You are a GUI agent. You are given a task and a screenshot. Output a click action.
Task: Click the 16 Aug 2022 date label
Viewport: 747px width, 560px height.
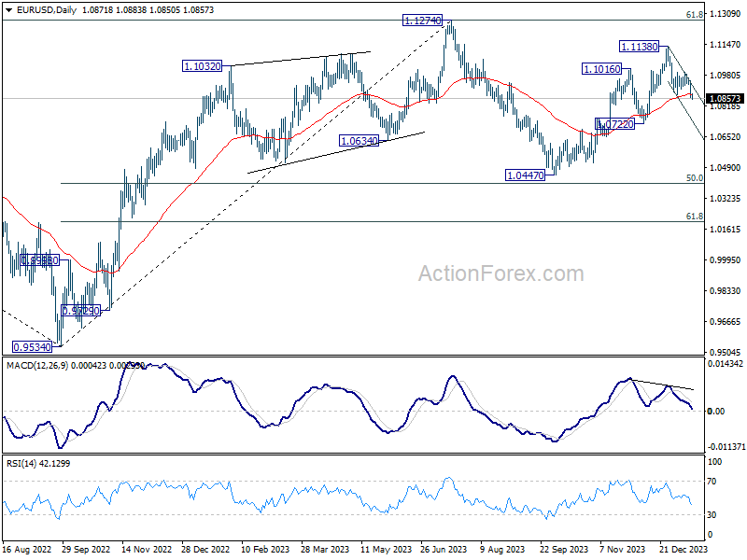tap(27, 550)
